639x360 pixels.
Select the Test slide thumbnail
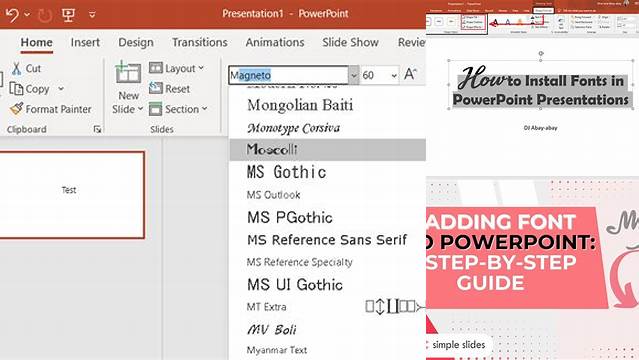[x=72, y=194]
